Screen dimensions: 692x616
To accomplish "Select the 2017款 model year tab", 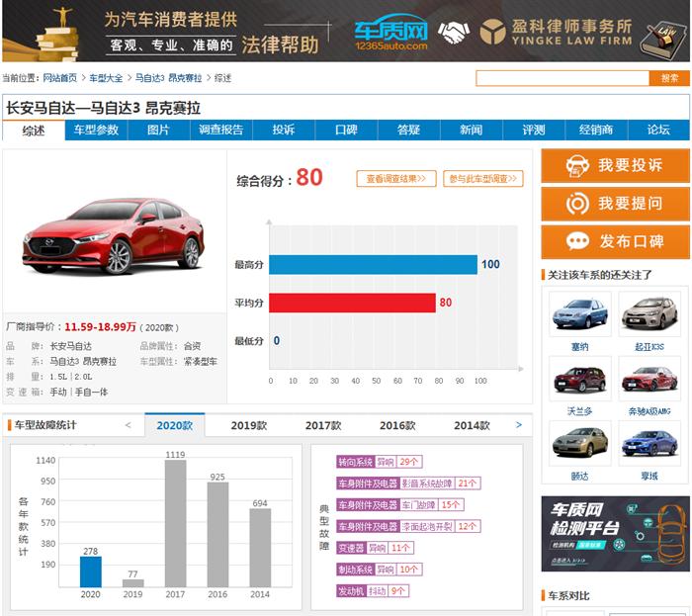I will [323, 425].
